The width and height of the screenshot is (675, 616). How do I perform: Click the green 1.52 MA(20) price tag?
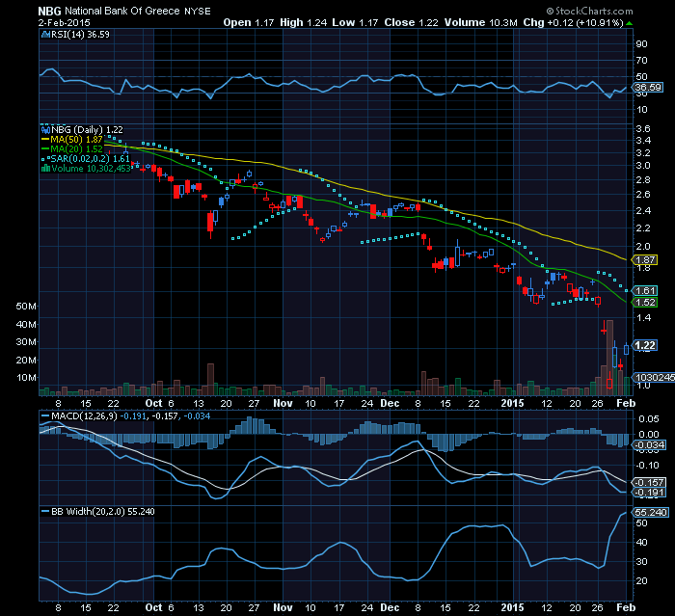[x=644, y=303]
